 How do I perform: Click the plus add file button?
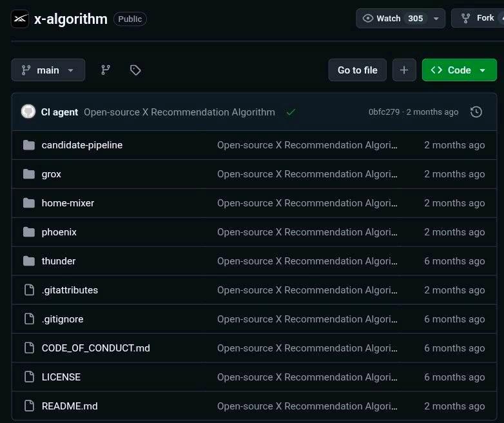(x=404, y=70)
